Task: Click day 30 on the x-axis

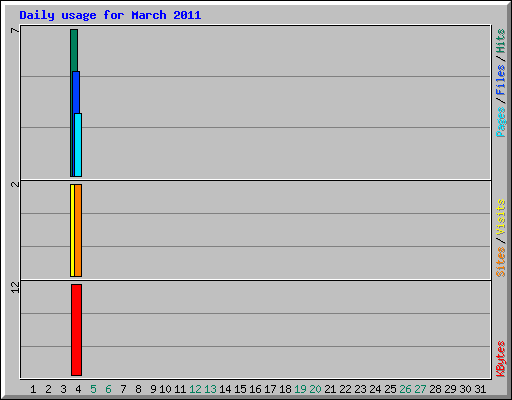Action: click(465, 389)
